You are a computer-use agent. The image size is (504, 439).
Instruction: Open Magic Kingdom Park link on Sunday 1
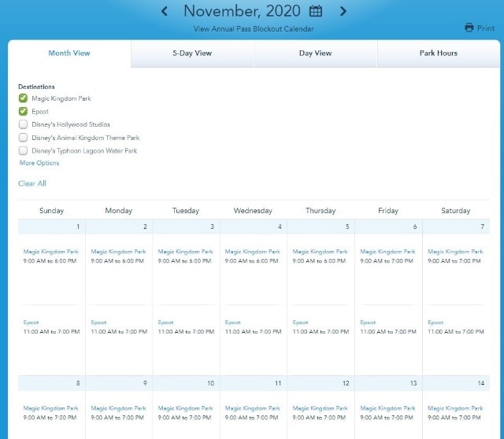(50, 252)
